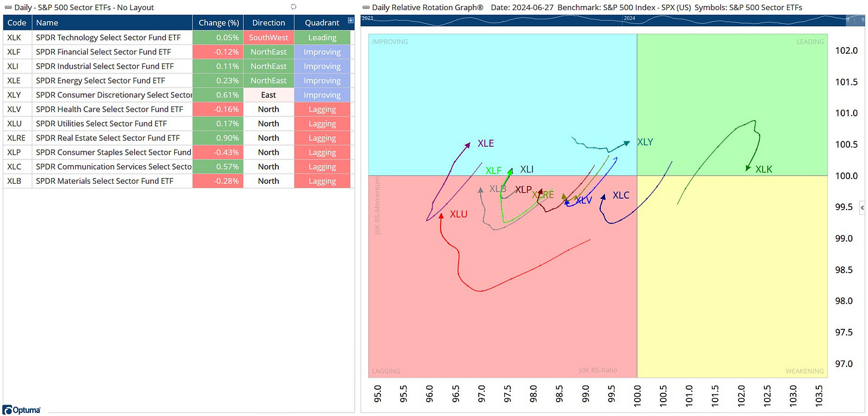Click the Date: 2024-06-27 text in chart header
868x416 pixels.
click(522, 8)
